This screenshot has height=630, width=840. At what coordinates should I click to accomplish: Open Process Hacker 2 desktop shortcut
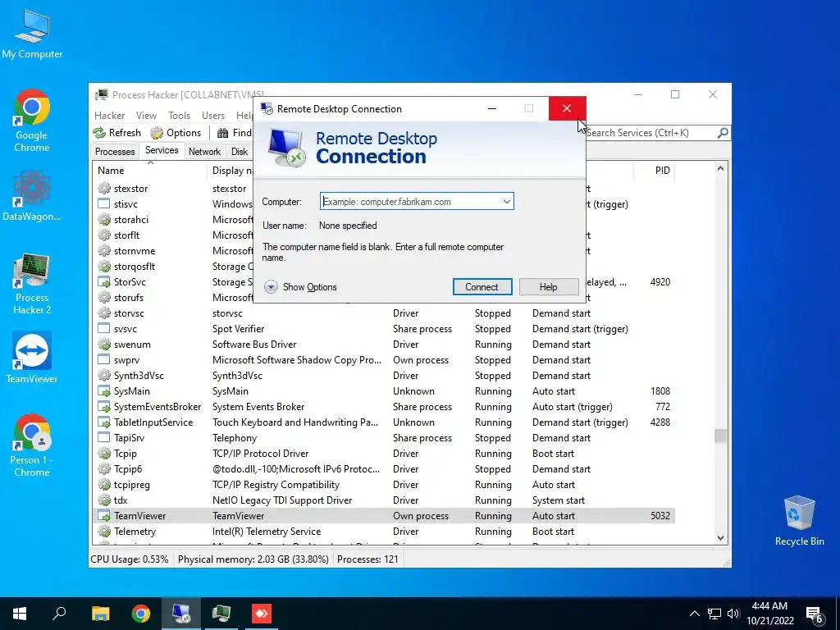pos(32,284)
